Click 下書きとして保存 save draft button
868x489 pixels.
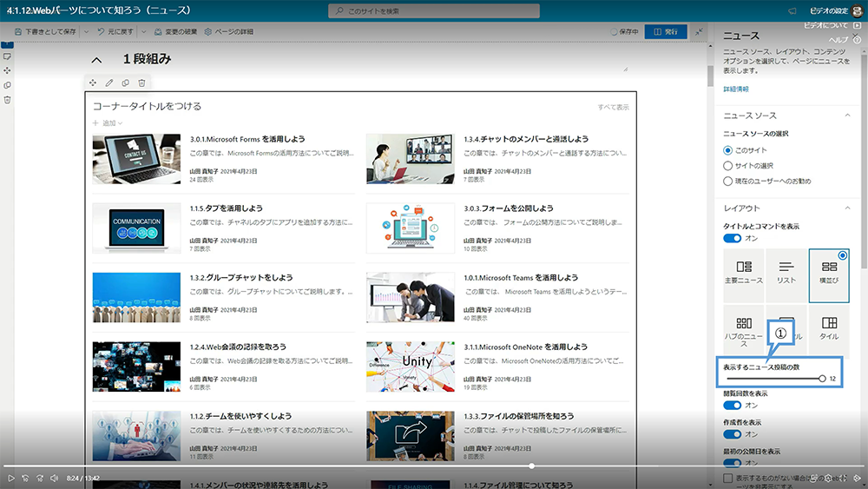tap(45, 31)
